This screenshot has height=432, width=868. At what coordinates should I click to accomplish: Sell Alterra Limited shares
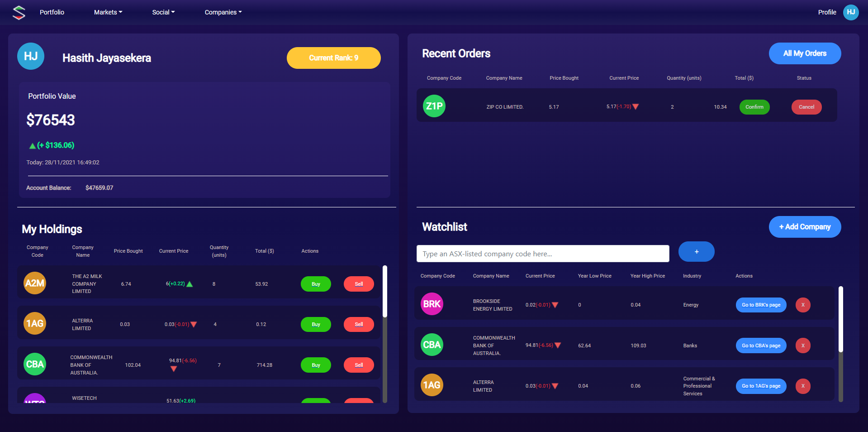pos(359,324)
